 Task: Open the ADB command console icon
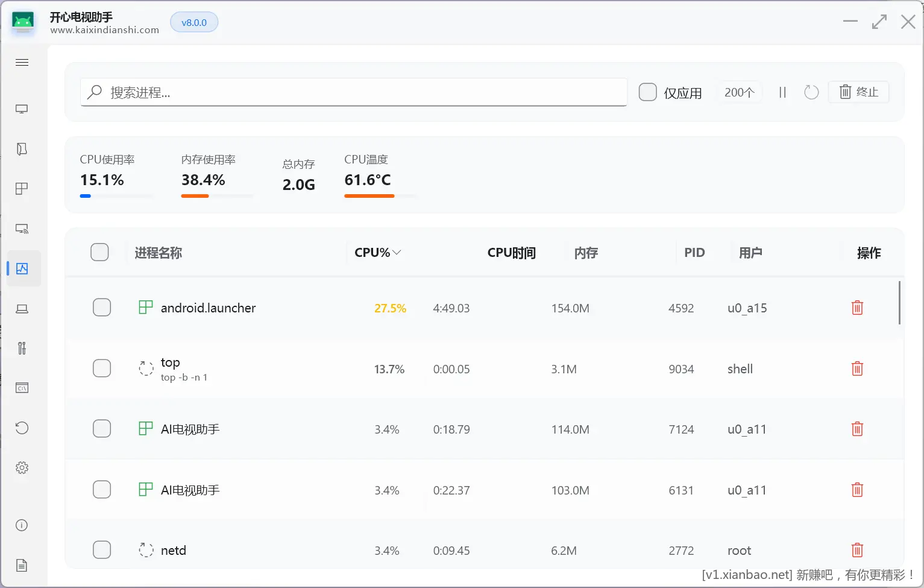(x=22, y=388)
